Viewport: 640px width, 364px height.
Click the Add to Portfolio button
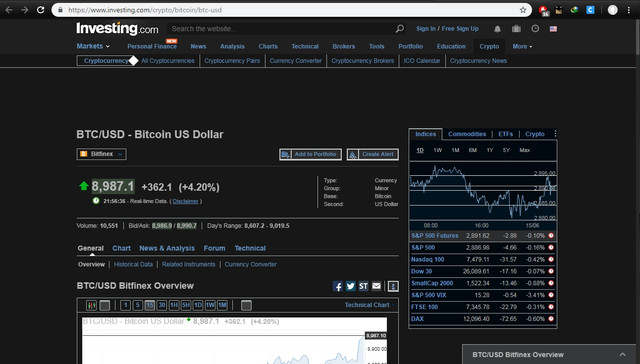pos(311,154)
